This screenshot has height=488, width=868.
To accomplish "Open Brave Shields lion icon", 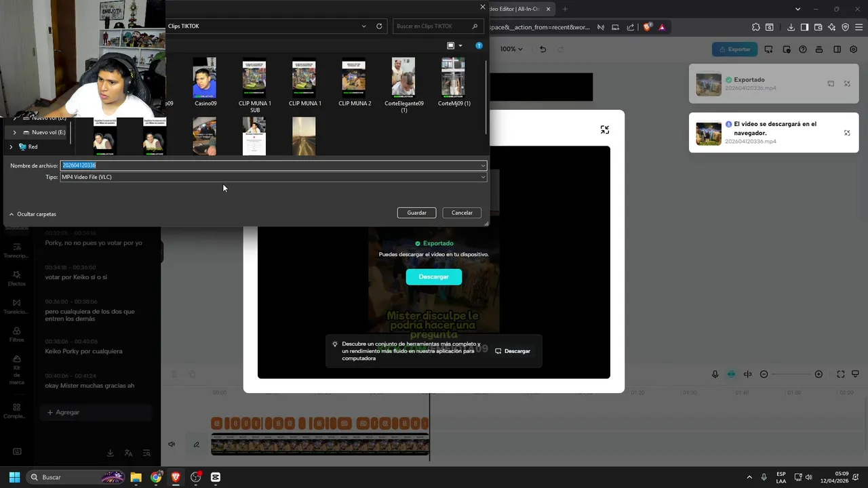I will 647,27.
